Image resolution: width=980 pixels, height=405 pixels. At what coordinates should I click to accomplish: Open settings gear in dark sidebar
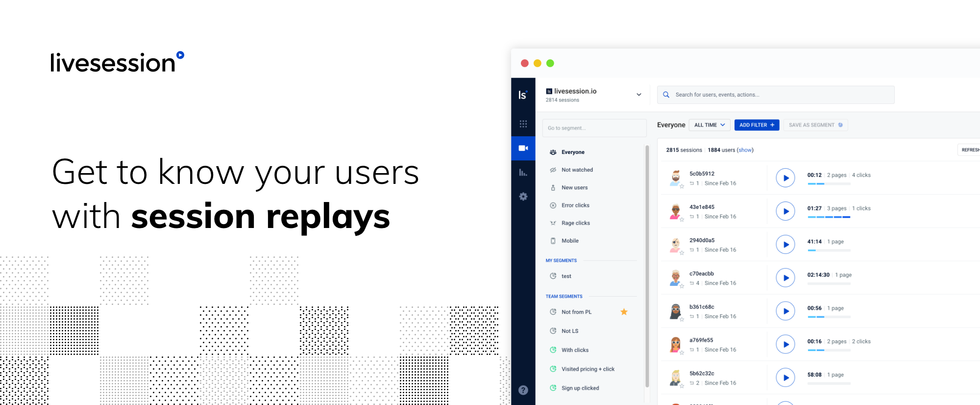point(523,196)
